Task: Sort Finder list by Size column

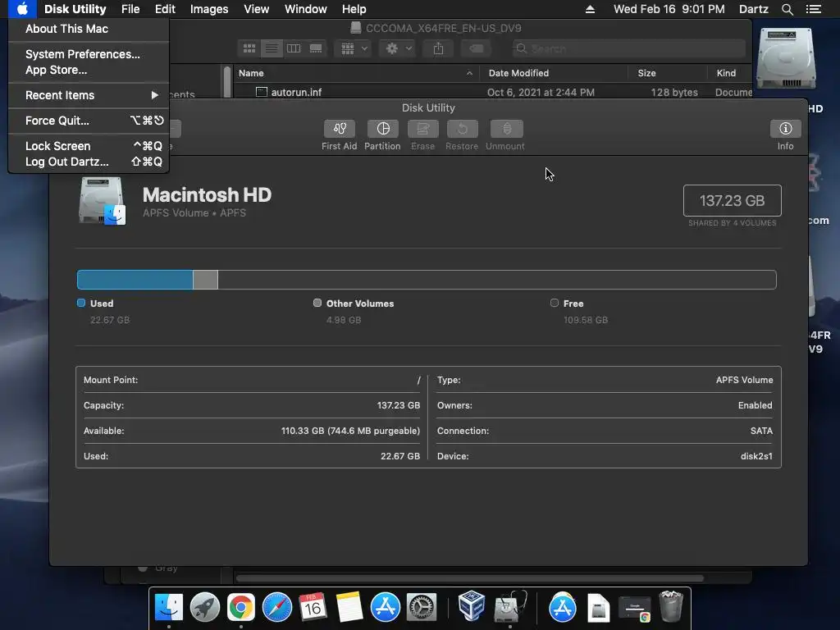Action: (668, 73)
